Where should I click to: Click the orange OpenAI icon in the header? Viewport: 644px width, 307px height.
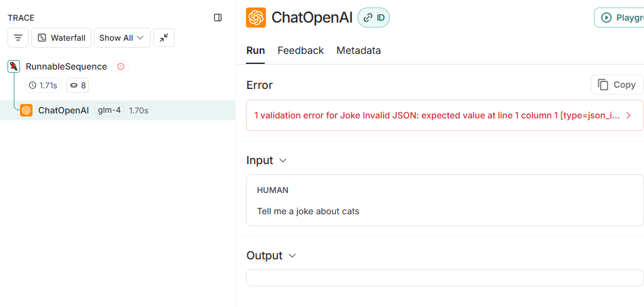coord(256,18)
